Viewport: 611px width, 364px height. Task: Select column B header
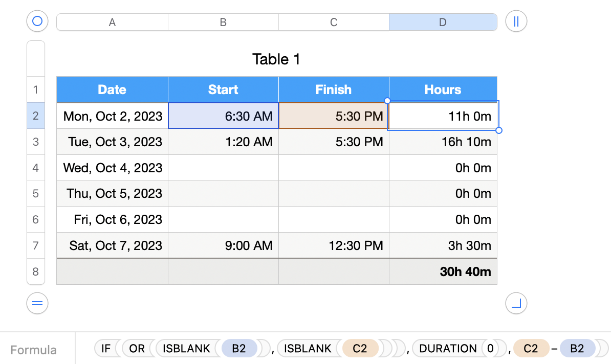(223, 22)
